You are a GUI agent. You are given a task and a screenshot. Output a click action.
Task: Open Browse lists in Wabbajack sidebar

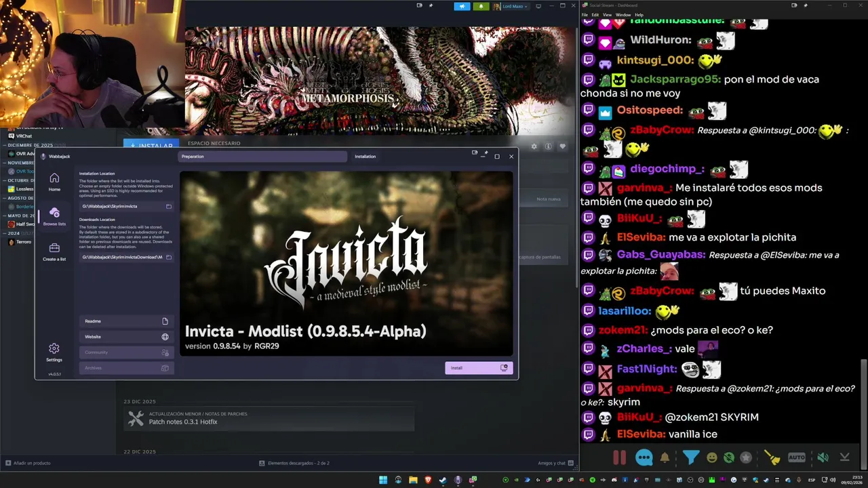(x=54, y=216)
